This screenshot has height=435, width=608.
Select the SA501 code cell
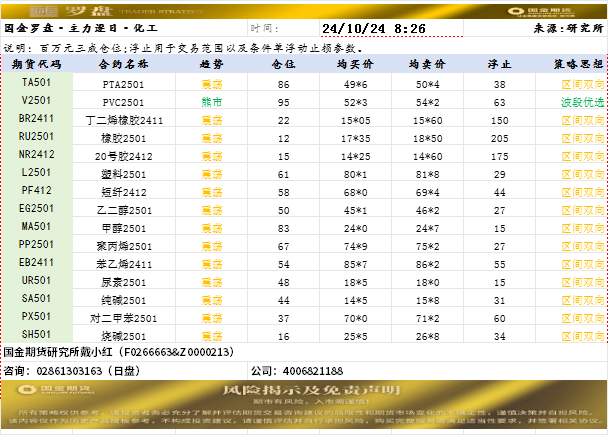tap(36, 299)
